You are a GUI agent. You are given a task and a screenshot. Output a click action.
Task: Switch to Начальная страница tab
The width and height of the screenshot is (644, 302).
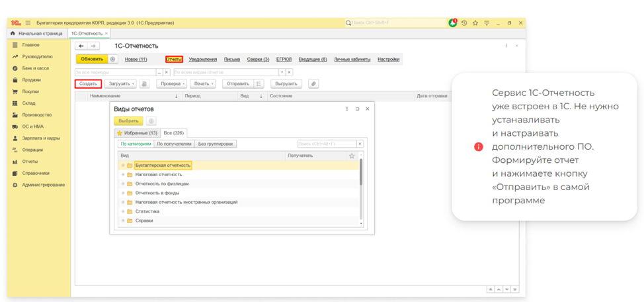(x=36, y=33)
